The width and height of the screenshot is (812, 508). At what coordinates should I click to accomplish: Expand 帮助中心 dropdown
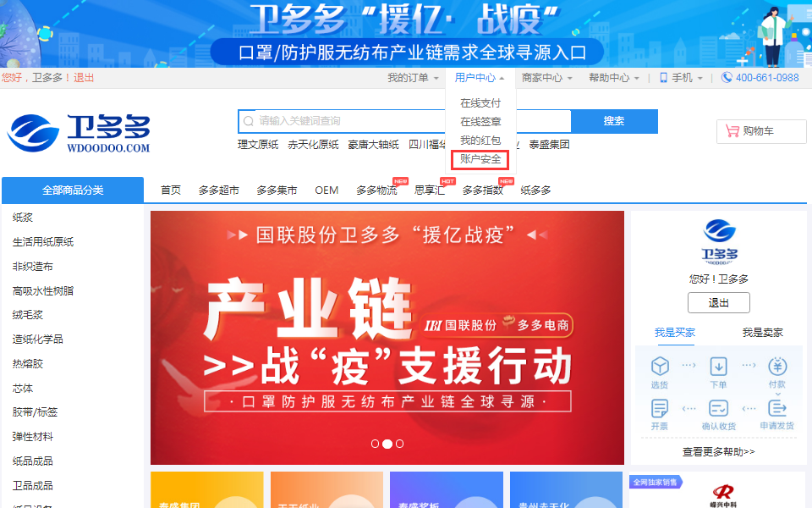click(x=614, y=78)
